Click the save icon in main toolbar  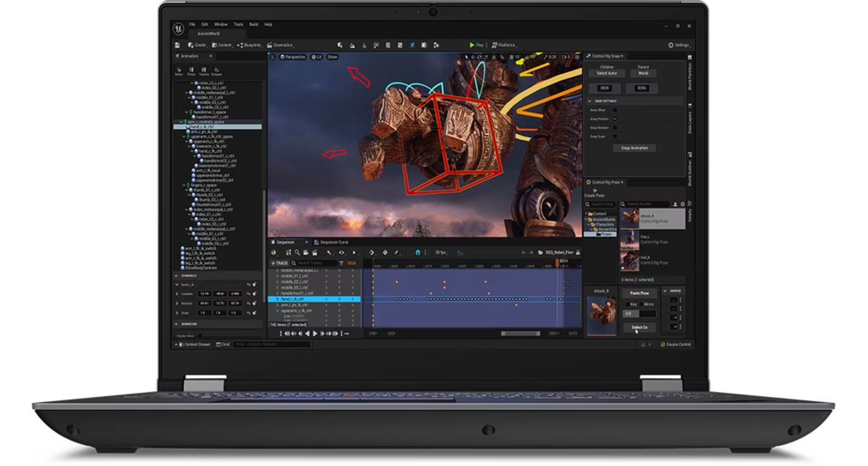(x=177, y=45)
